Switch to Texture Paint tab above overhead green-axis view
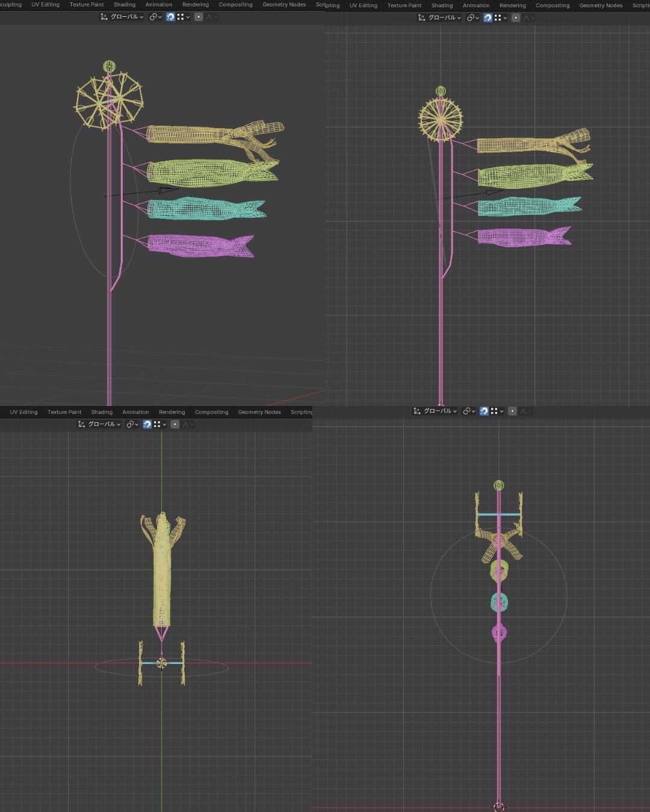The height and width of the screenshot is (812, 650). click(x=64, y=412)
